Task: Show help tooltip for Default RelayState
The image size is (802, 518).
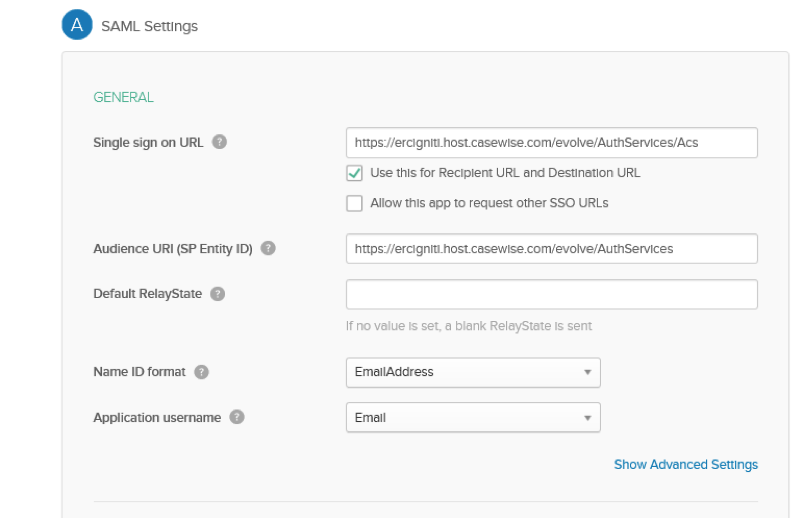Action: coord(217,294)
